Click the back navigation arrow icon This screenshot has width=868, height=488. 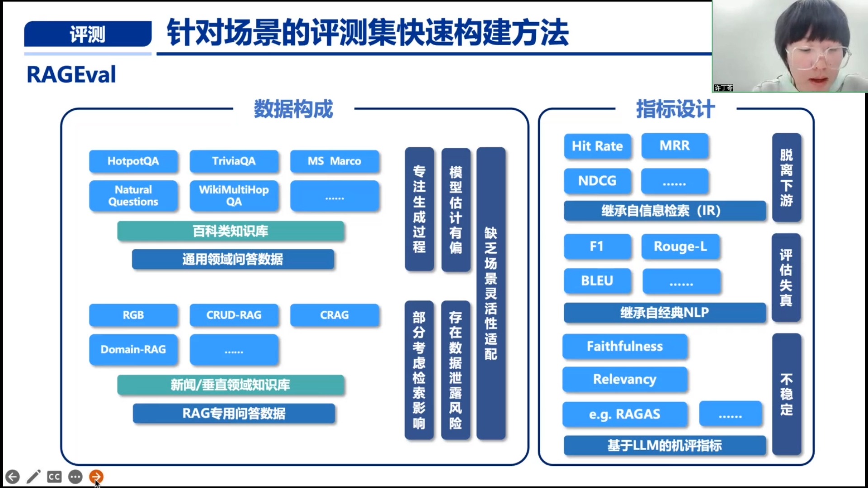(x=11, y=477)
